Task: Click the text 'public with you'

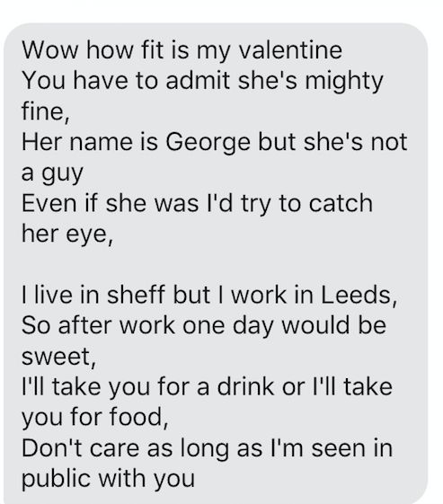Action: (109, 480)
